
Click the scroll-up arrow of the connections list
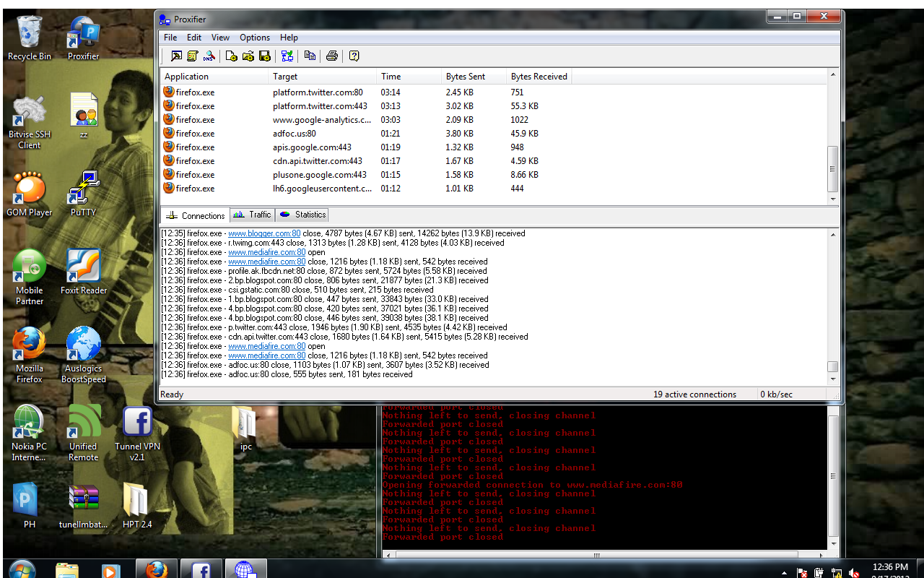pos(833,75)
